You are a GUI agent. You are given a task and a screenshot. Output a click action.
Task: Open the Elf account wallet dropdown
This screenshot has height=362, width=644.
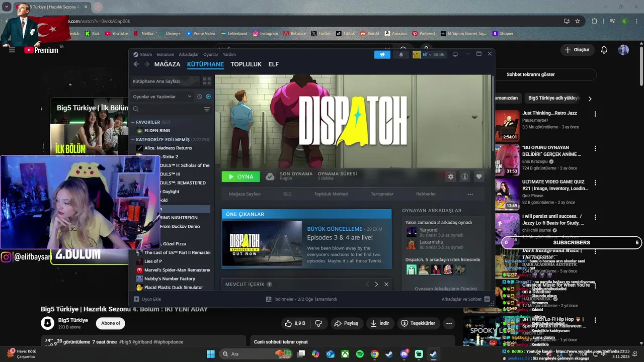click(x=429, y=54)
